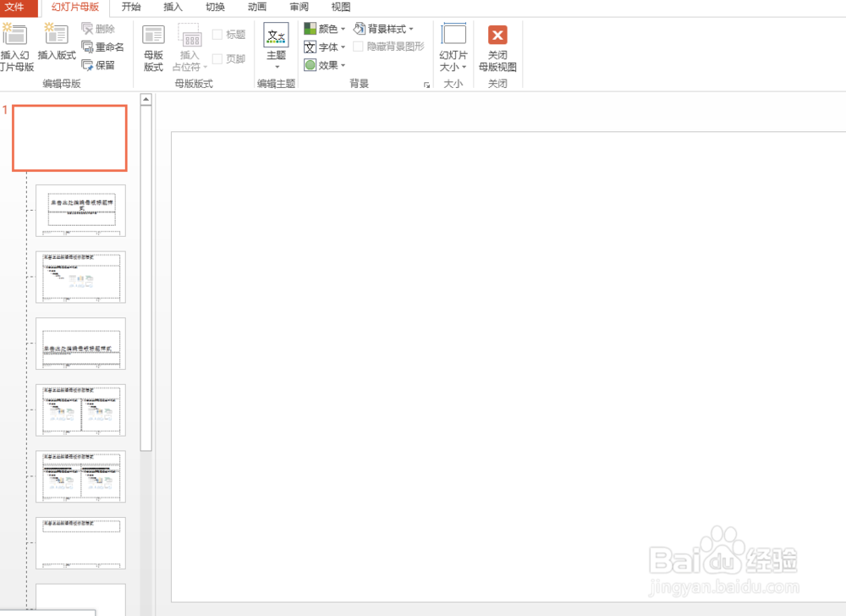This screenshot has width=846, height=616.
Task: Open Slide Size (幻灯片大小) dropdown
Action: 453,47
